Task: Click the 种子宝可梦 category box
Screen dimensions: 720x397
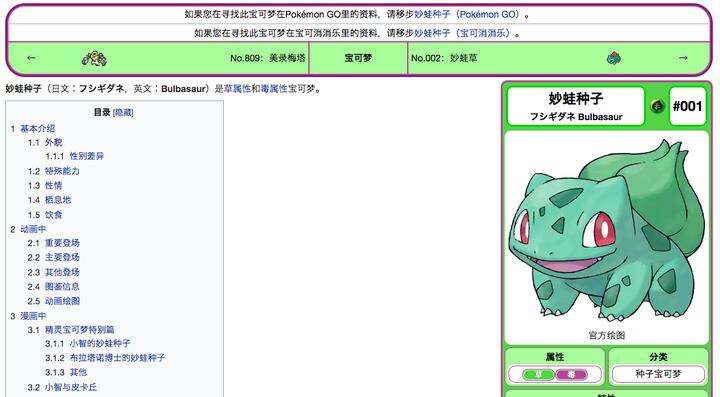Action: 658,374
